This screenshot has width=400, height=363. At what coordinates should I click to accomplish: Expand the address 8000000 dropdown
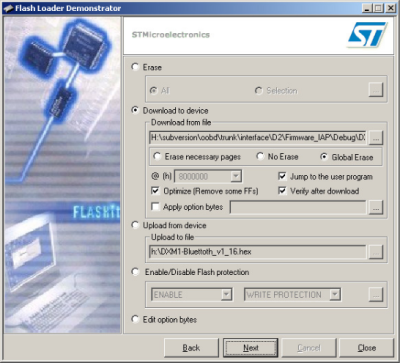coord(236,176)
